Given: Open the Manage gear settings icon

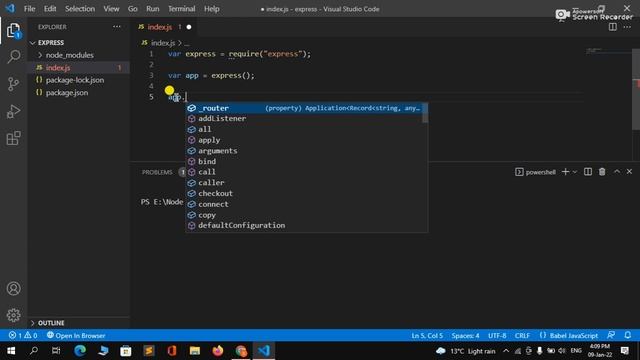Looking at the screenshot, I should pyautogui.click(x=13, y=315).
